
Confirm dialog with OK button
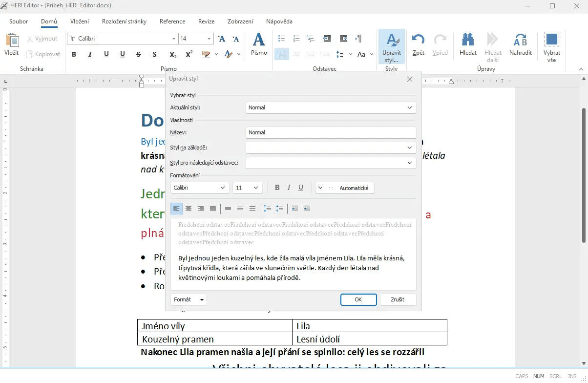(358, 299)
